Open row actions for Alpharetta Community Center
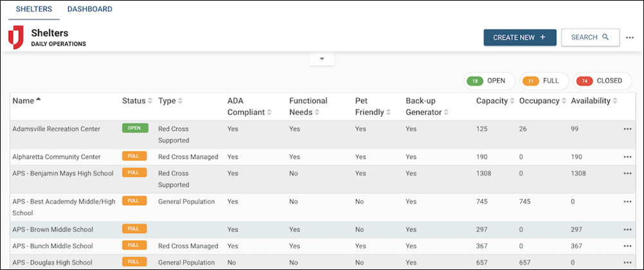 tap(627, 157)
